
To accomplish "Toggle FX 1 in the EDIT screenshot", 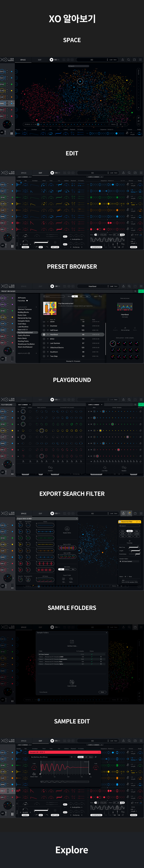I will (x=65, y=236).
